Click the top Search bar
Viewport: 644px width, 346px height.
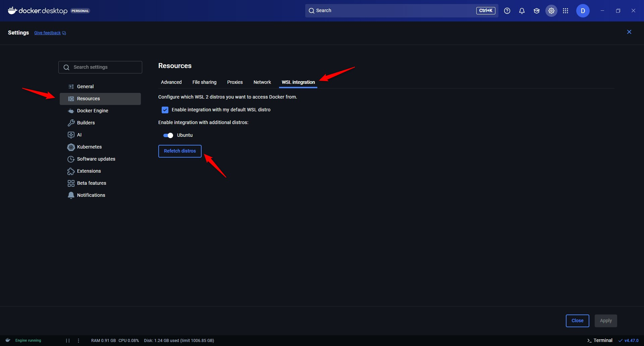pos(402,11)
